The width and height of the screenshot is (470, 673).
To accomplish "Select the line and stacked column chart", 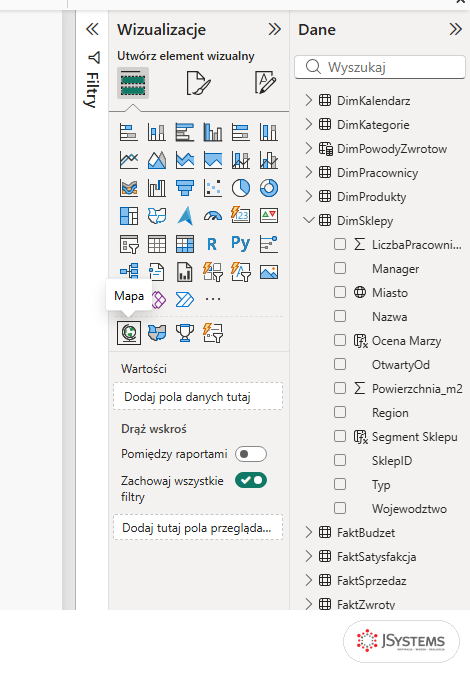I will pos(241,160).
